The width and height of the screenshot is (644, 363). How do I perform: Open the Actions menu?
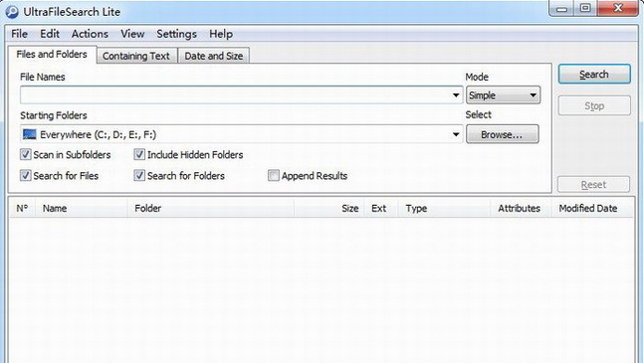coord(90,34)
